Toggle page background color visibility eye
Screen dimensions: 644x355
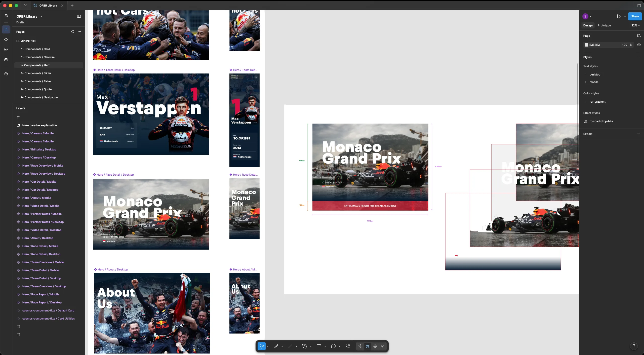tap(639, 45)
